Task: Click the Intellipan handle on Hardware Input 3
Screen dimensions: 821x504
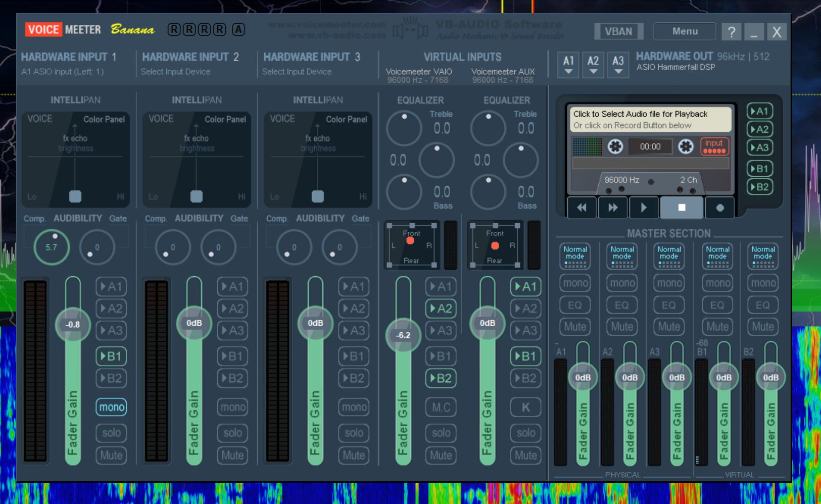Action: [318, 196]
